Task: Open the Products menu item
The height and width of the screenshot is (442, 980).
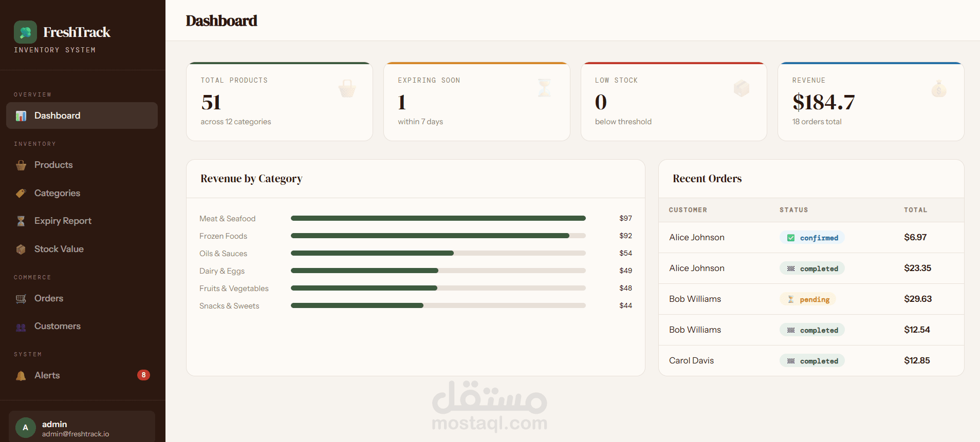Action: [82, 165]
